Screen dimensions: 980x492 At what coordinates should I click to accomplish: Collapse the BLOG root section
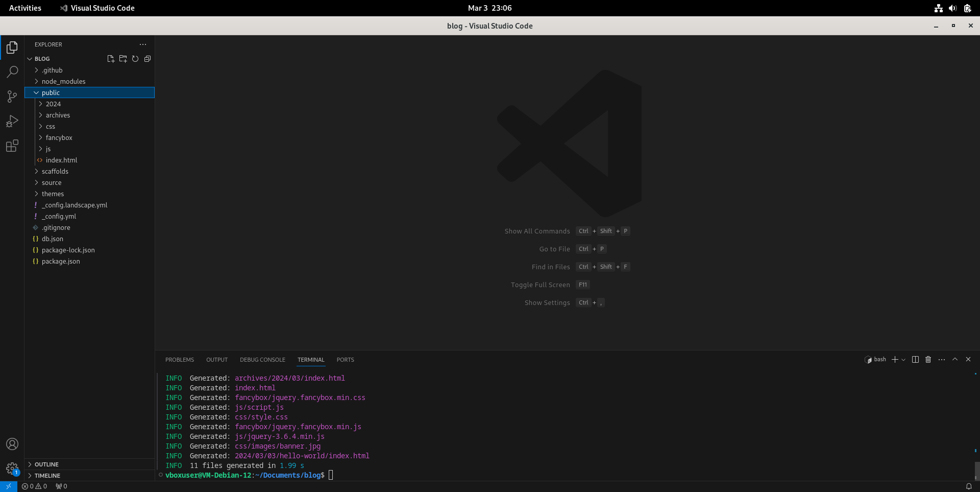89,59
